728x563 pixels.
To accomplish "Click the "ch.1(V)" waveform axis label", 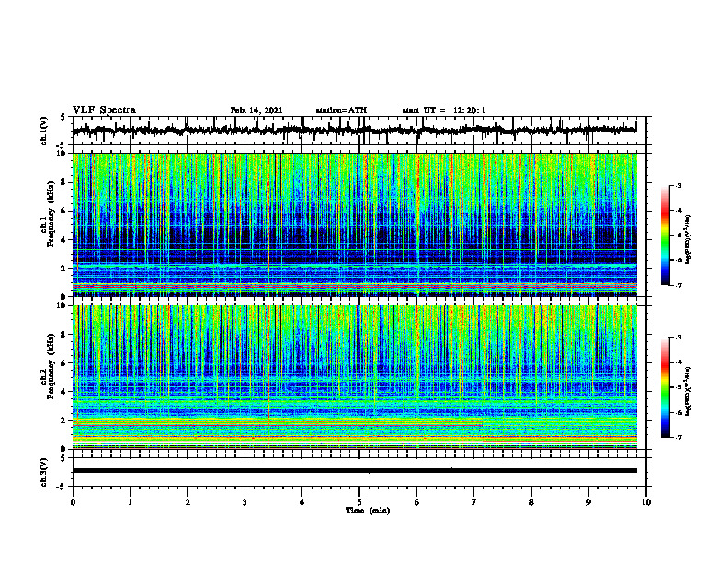I will (44, 131).
